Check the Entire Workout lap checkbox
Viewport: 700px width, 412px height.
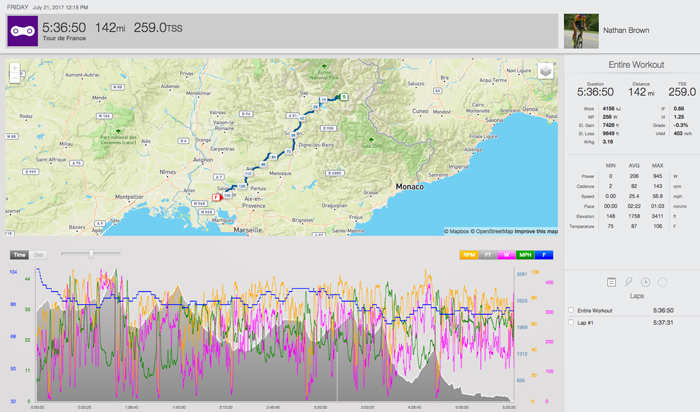pos(571,310)
